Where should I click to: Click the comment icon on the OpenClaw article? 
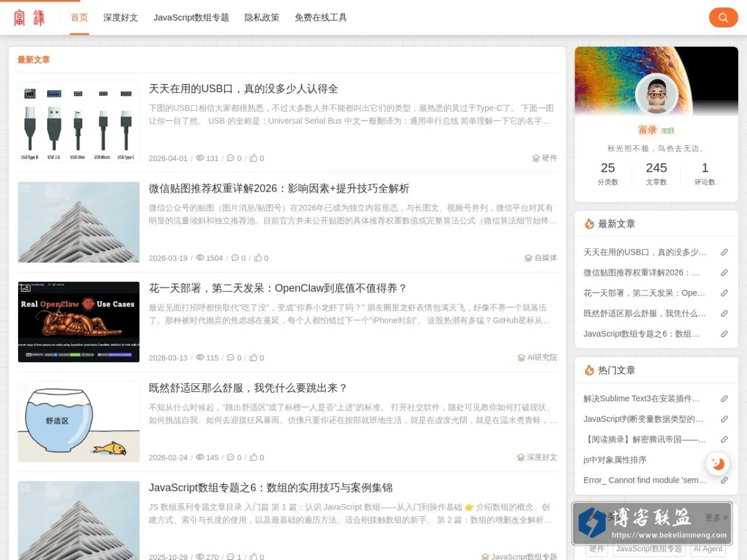[230, 358]
